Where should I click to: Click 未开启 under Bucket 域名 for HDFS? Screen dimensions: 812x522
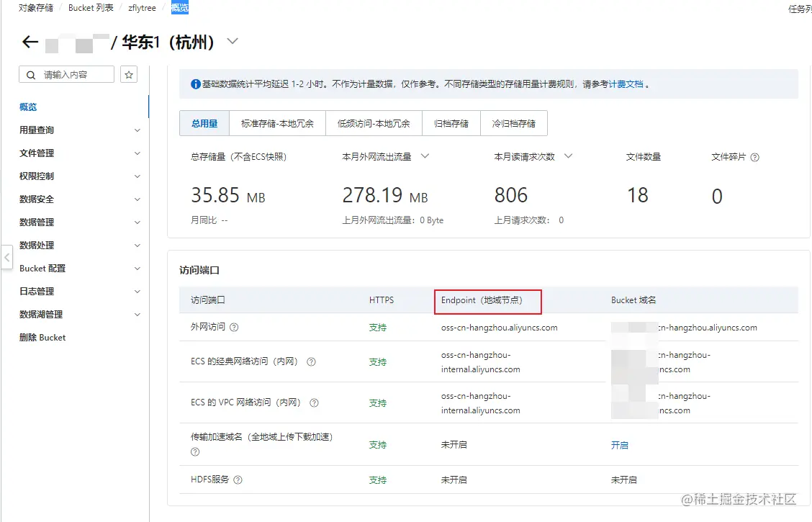coord(623,480)
